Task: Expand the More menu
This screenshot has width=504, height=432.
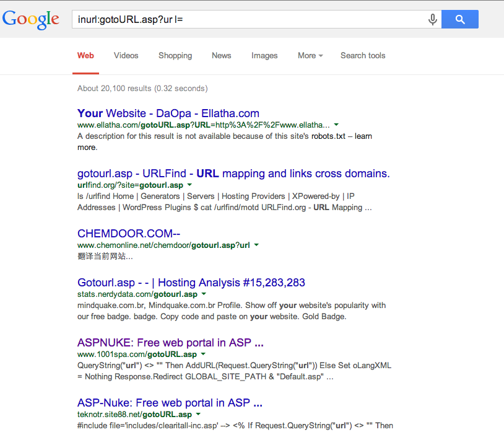Action: point(310,56)
